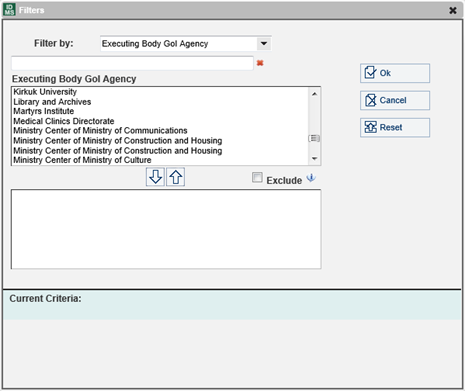Viewport: 465px width, 391px height.
Task: Click the IDMS logo icon in title bar
Action: pyautogui.click(x=9, y=10)
